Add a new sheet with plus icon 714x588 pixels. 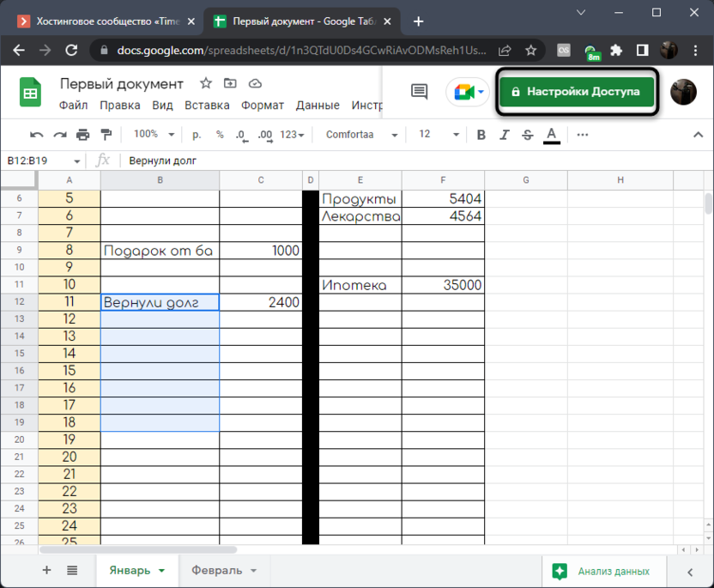point(46,571)
